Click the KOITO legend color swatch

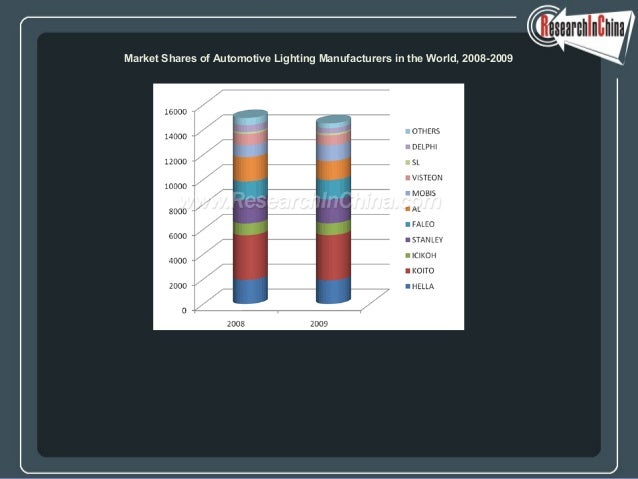point(408,271)
